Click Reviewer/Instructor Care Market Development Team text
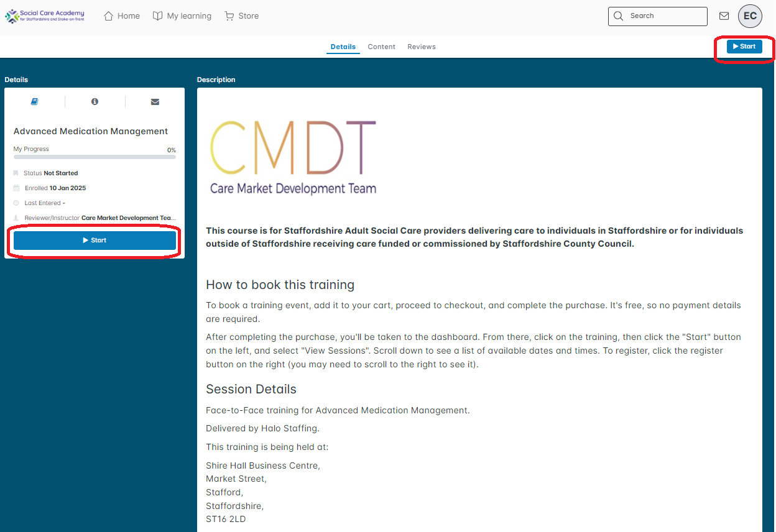Screen dimensions: 776x532 click(x=100, y=218)
